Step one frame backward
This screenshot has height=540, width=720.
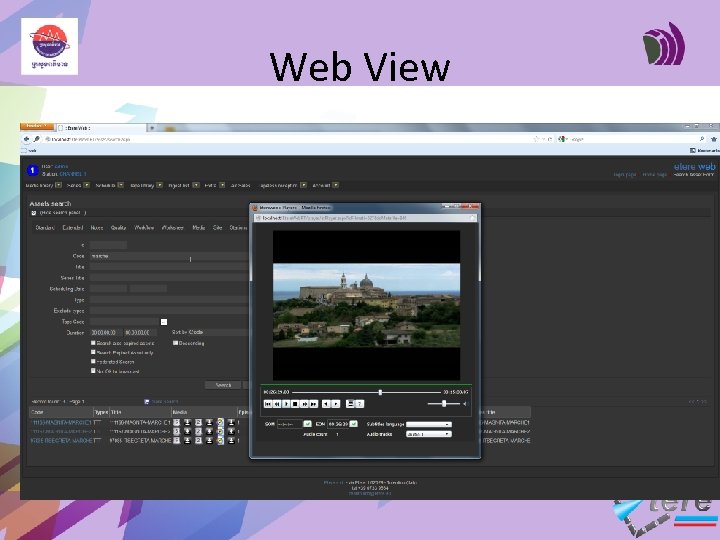[x=326, y=404]
